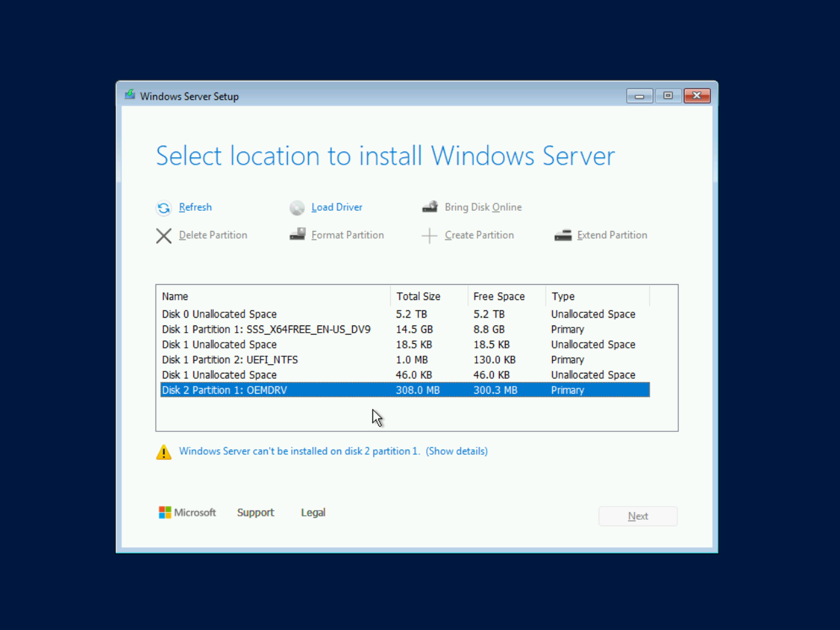Maximize the Windows Server Setup window

tap(668, 96)
